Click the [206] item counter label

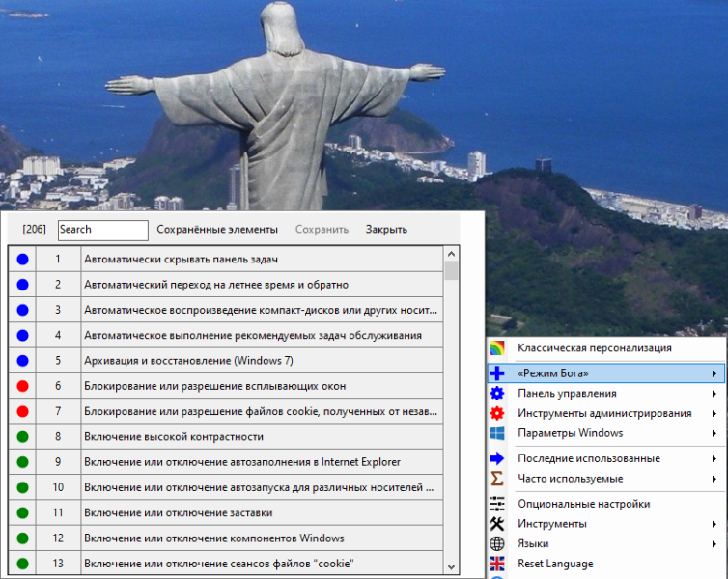(35, 230)
